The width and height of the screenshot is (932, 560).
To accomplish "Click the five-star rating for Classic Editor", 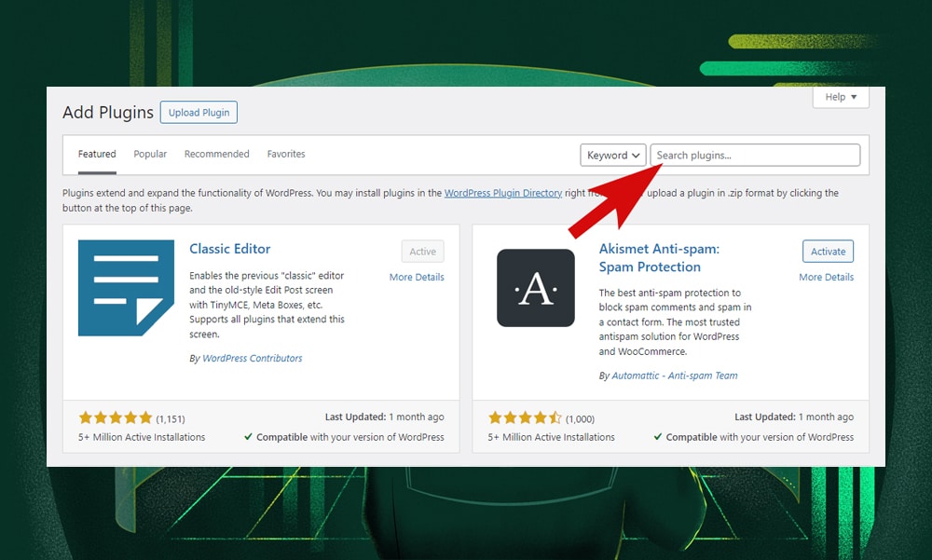I will tap(116, 418).
